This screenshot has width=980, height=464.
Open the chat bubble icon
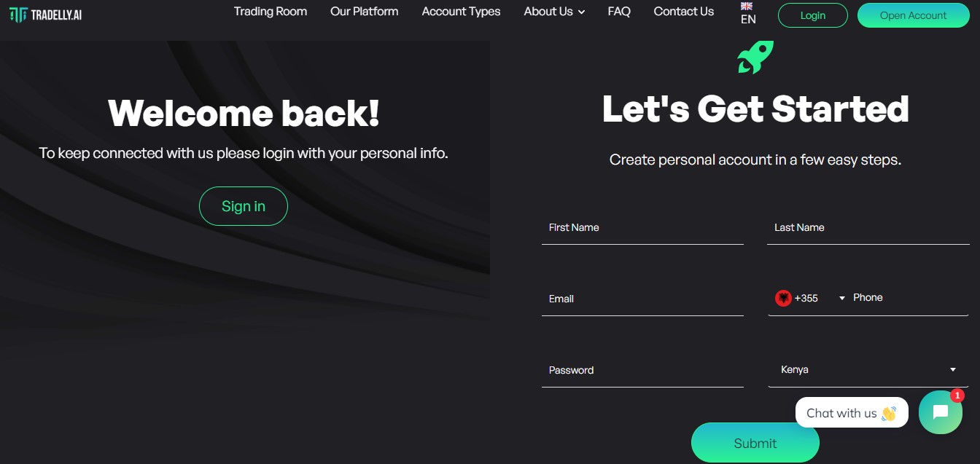click(x=940, y=412)
